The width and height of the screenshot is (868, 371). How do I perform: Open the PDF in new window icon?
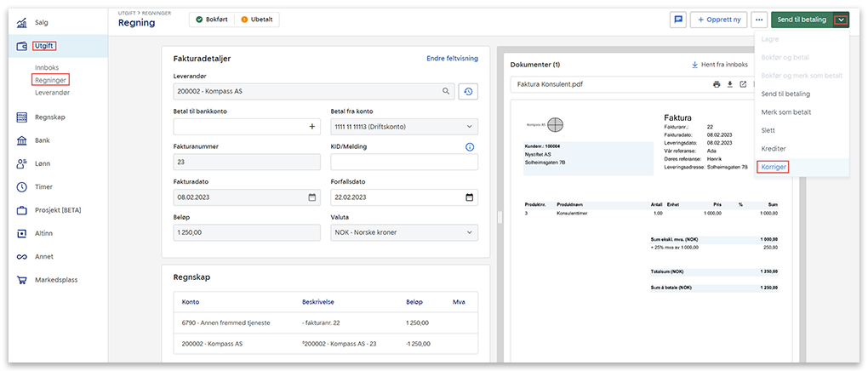pos(743,84)
